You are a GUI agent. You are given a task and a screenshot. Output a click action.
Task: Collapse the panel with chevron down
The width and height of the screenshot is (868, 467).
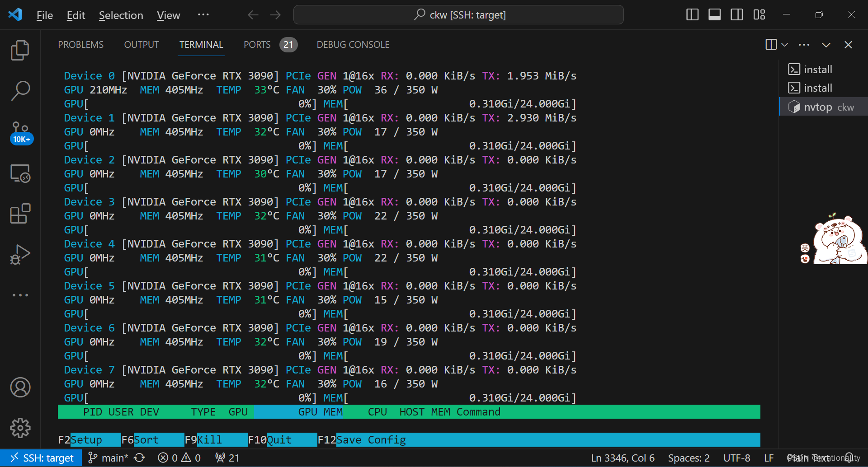pos(826,45)
